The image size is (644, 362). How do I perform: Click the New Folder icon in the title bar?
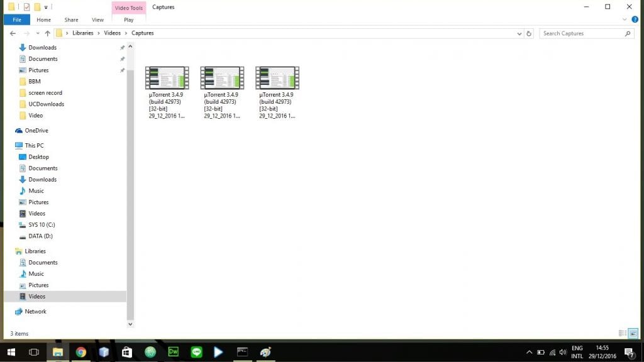coord(37,7)
